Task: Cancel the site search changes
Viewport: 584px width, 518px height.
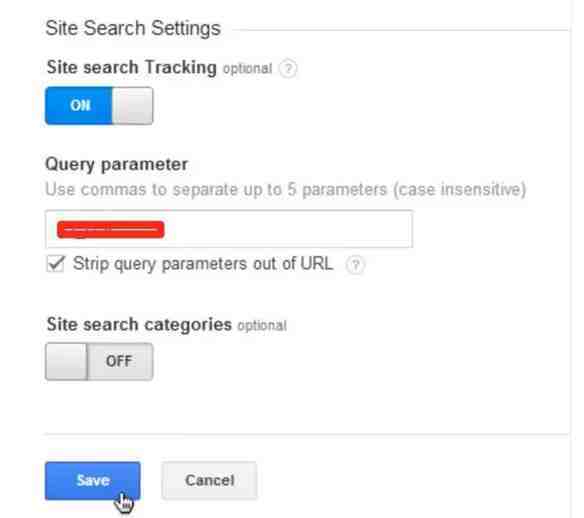Action: pos(209,480)
